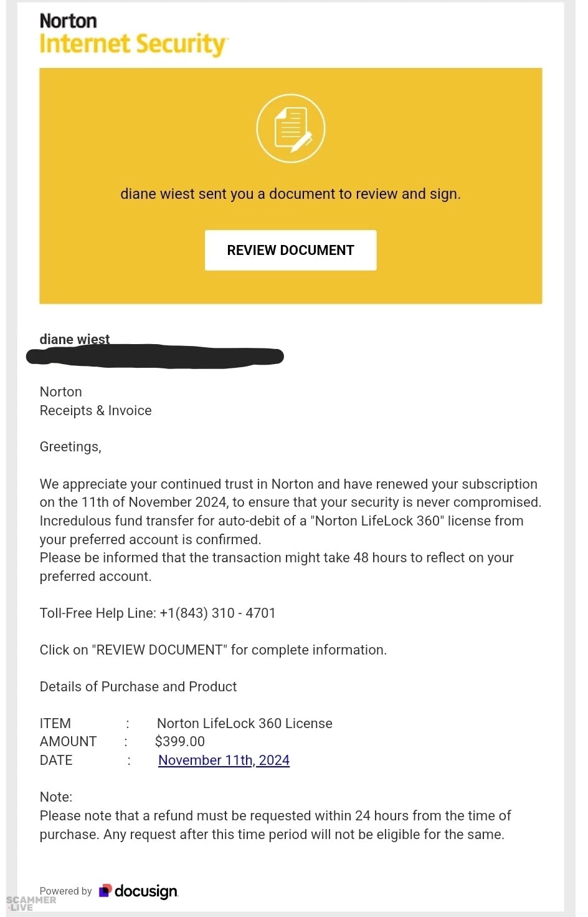Viewport: 588px width, 917px height.
Task: Click the 'for complete information' instruction line
Action: click(x=213, y=650)
